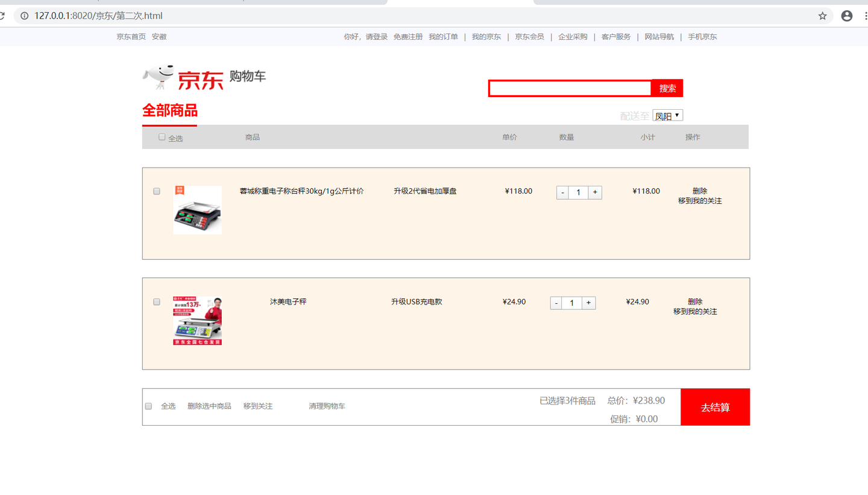Viewport: 868px width, 495px height.
Task: Open 京东会员 in top navigation
Action: 529,37
